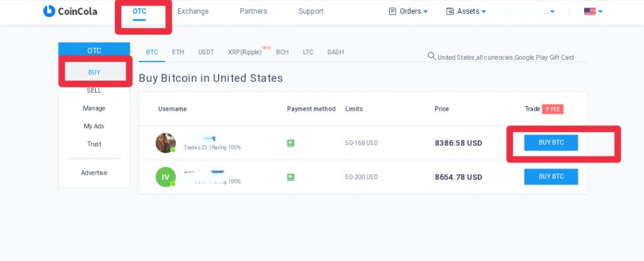Open the US flag language dropdown
This screenshot has width=644, height=261.
[594, 11]
